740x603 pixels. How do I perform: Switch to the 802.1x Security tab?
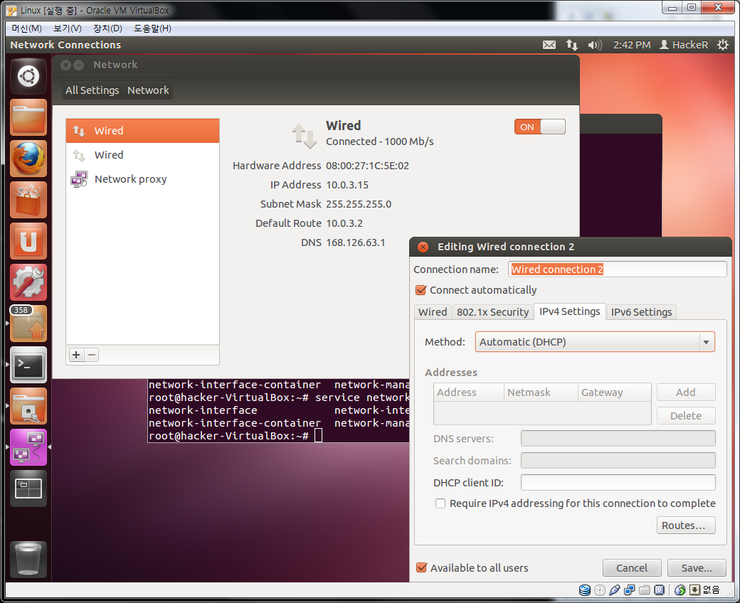pos(493,312)
